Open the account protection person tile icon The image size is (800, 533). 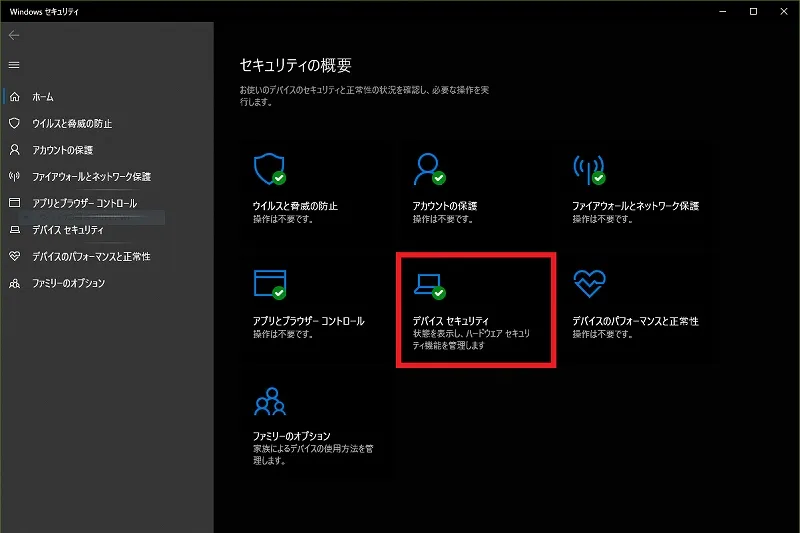[x=430, y=169]
